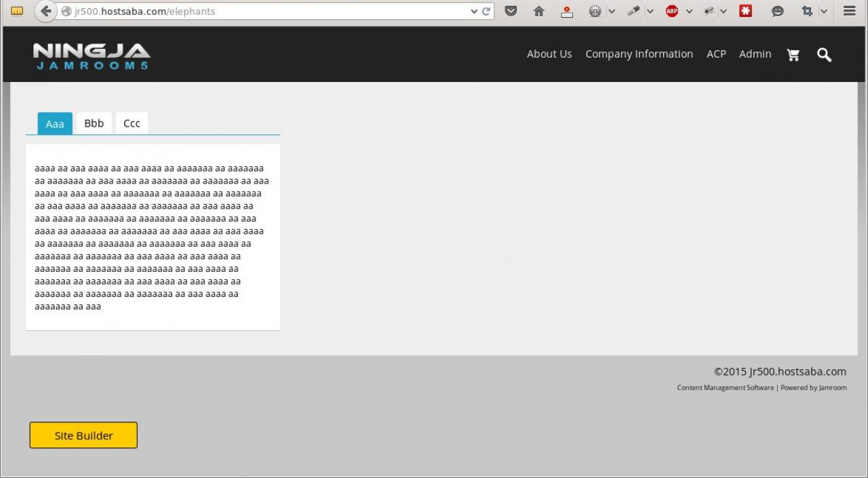Click the bug extension icon
This screenshot has width=868, height=478.
click(710, 11)
